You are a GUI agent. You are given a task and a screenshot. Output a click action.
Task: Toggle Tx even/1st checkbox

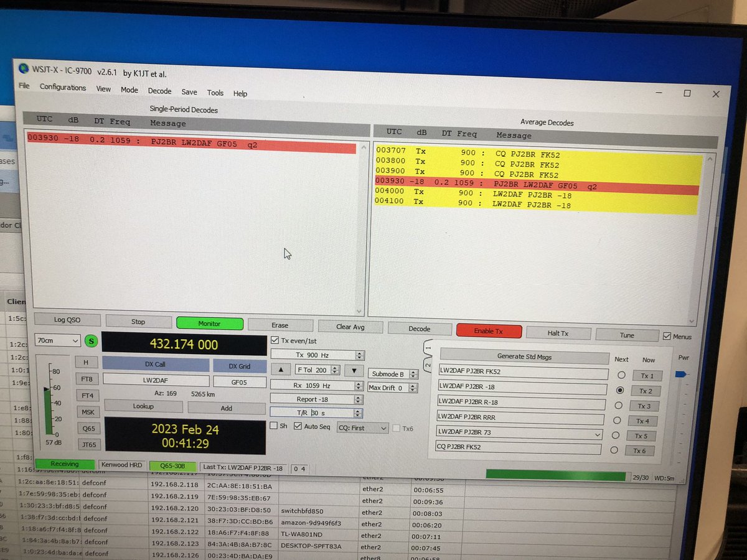pos(276,340)
